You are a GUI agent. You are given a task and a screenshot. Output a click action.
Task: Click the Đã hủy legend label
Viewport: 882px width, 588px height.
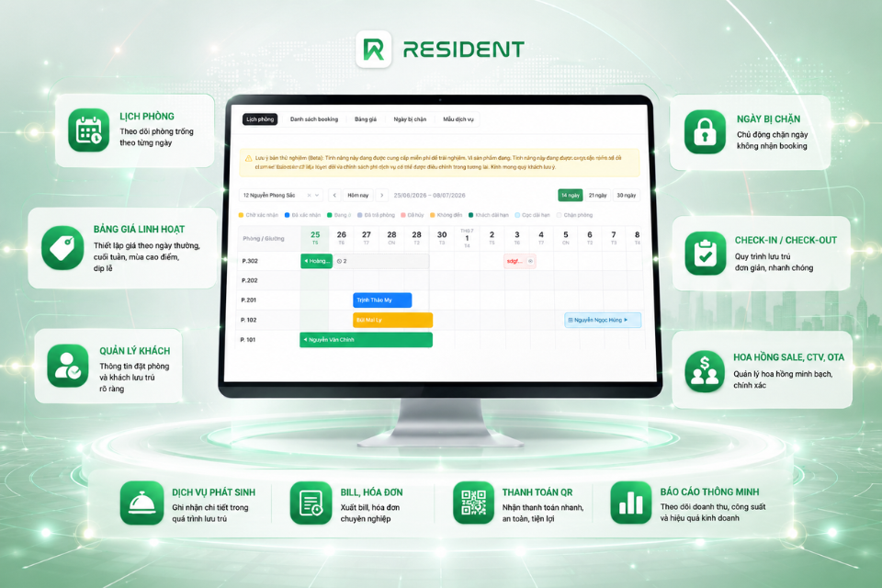pos(415,215)
